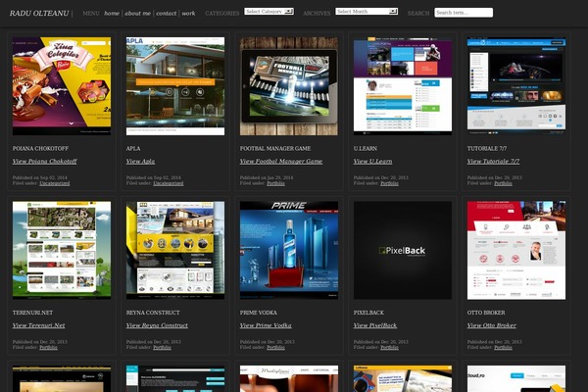The width and height of the screenshot is (588, 392).
Task: Click the FOOTBAL MANAGER GAME title text
Action: click(x=275, y=149)
